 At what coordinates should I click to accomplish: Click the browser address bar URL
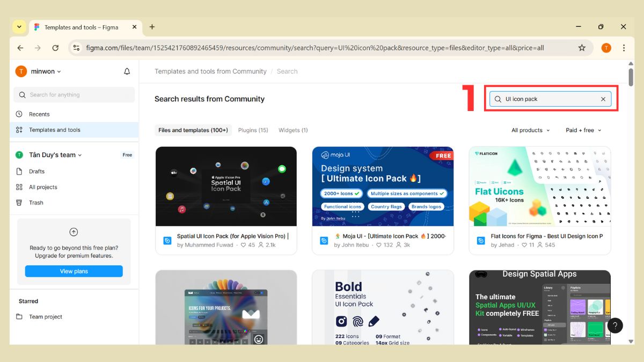coord(315,48)
